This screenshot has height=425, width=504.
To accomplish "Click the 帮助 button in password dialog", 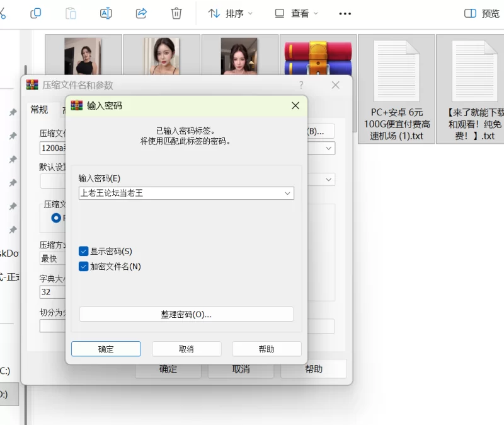I will [x=266, y=349].
